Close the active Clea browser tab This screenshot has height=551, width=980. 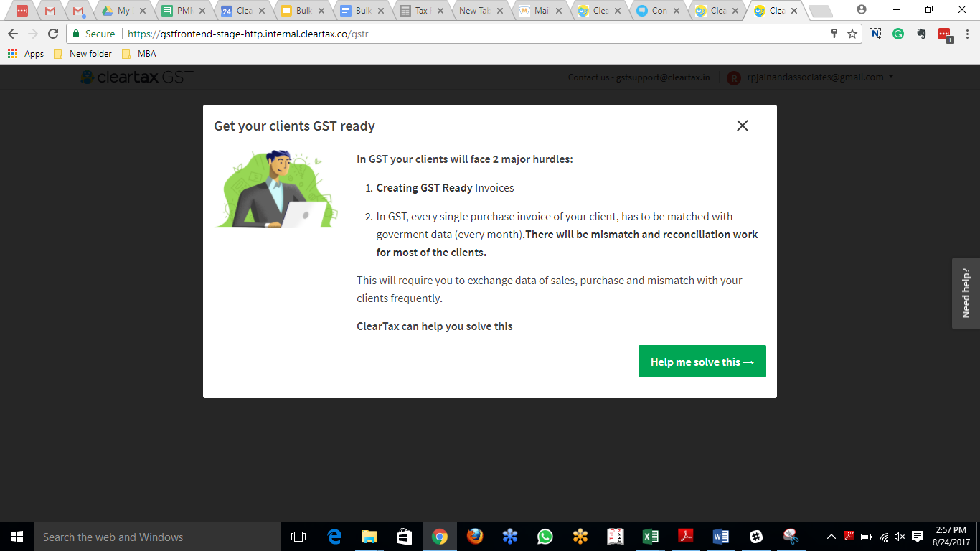(794, 11)
